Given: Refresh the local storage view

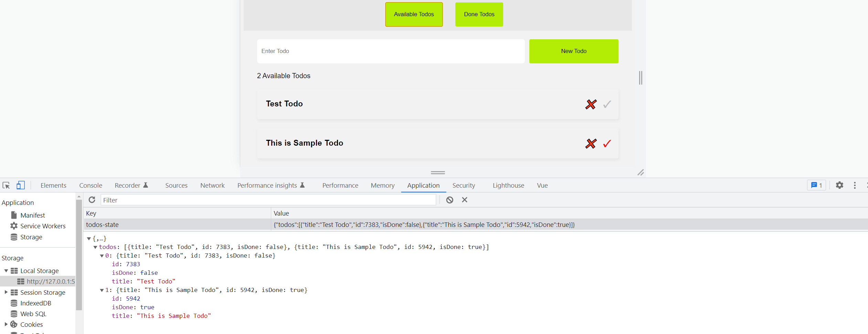Looking at the screenshot, I should coord(92,200).
